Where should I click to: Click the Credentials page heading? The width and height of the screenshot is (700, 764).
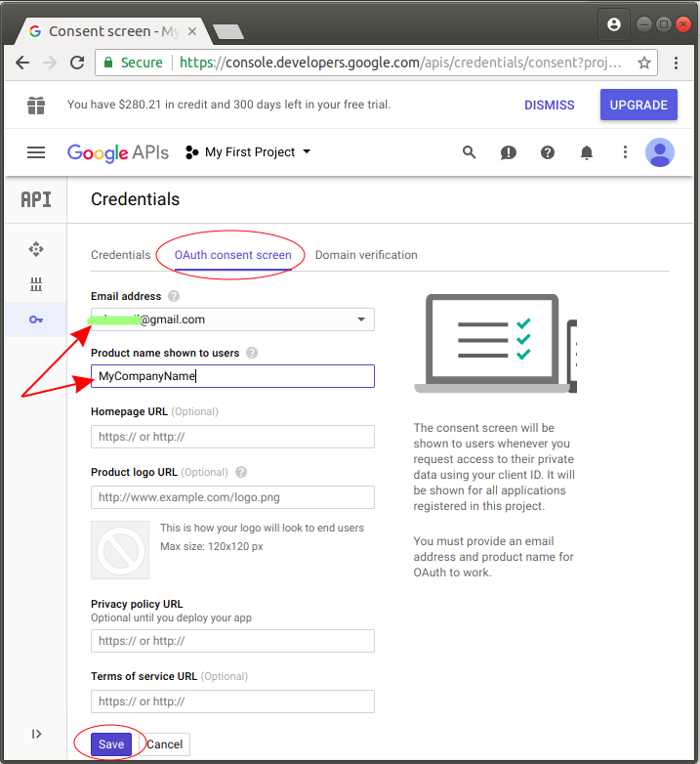(136, 199)
